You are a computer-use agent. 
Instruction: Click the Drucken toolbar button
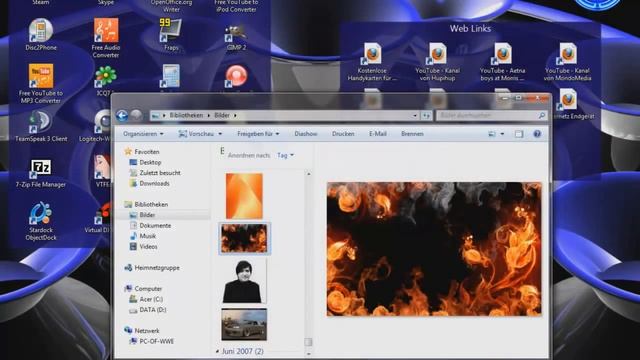click(x=343, y=134)
